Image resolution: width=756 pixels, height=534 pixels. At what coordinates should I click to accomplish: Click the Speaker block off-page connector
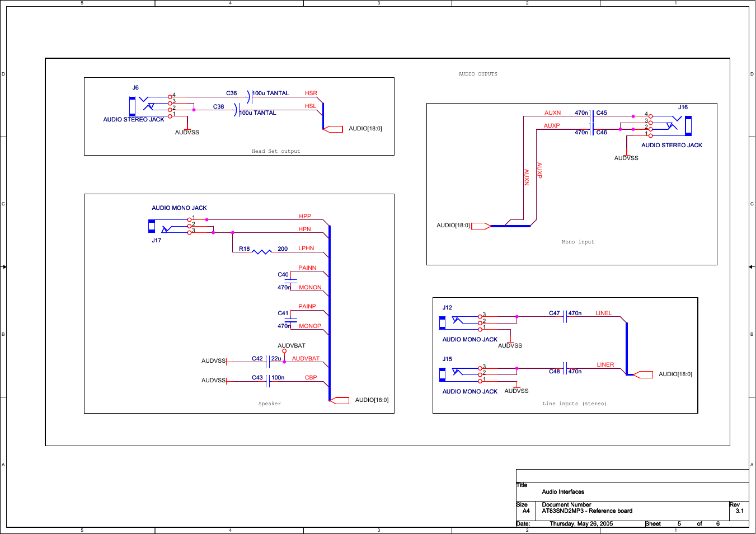339,400
